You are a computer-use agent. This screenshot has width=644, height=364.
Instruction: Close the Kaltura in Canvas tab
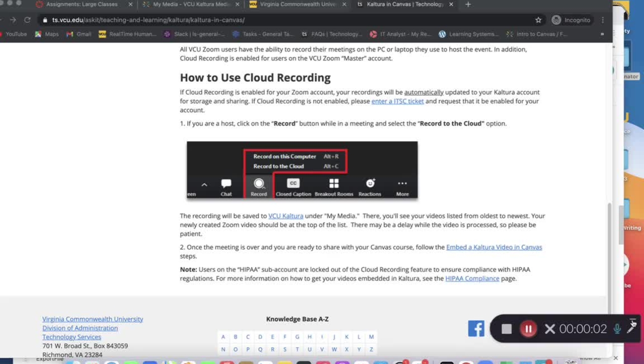[452, 5]
